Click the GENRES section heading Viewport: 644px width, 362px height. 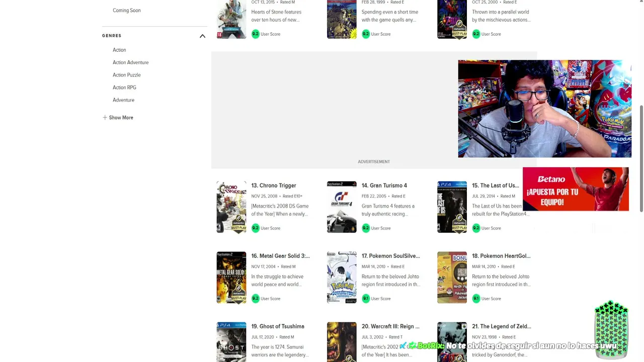[112, 36]
